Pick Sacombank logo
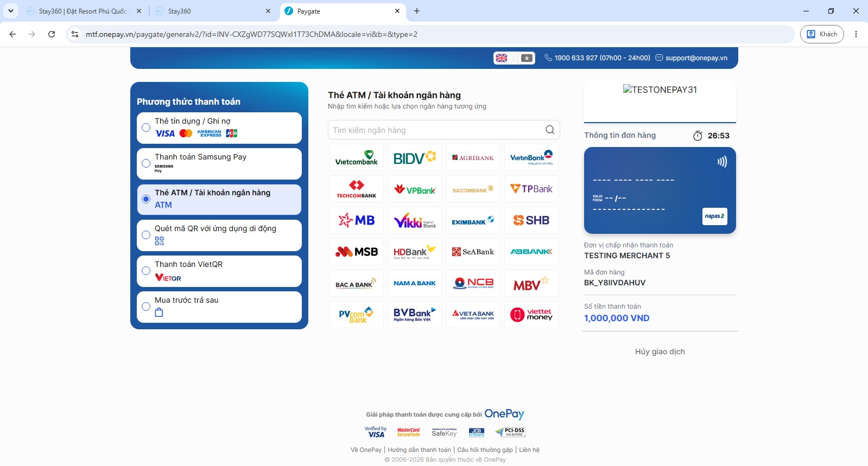 tap(473, 189)
